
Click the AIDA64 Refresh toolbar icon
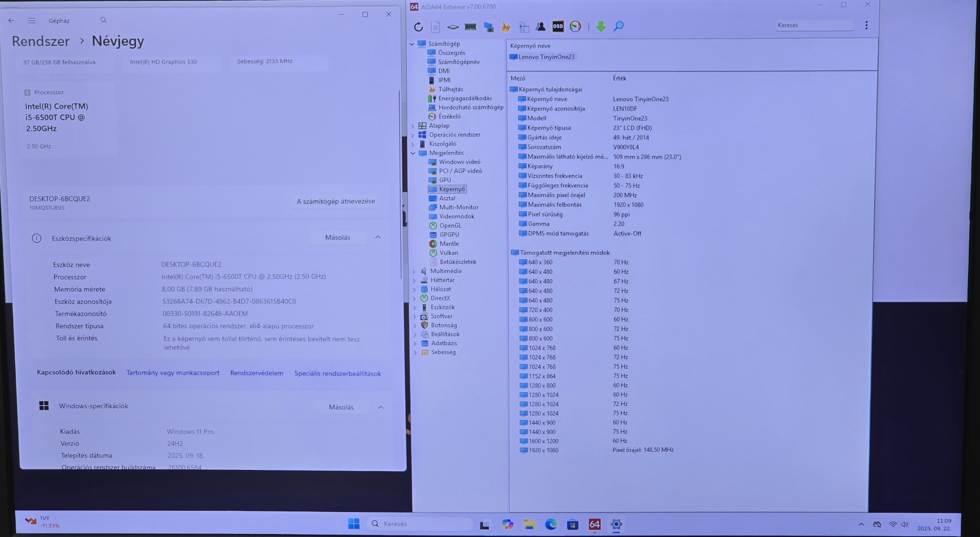pyautogui.click(x=418, y=27)
